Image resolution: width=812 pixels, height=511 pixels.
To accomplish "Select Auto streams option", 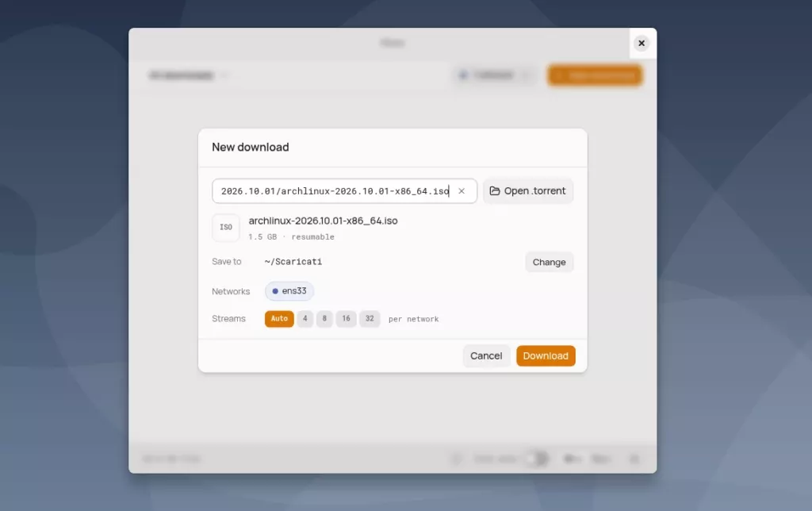I will pyautogui.click(x=279, y=319).
